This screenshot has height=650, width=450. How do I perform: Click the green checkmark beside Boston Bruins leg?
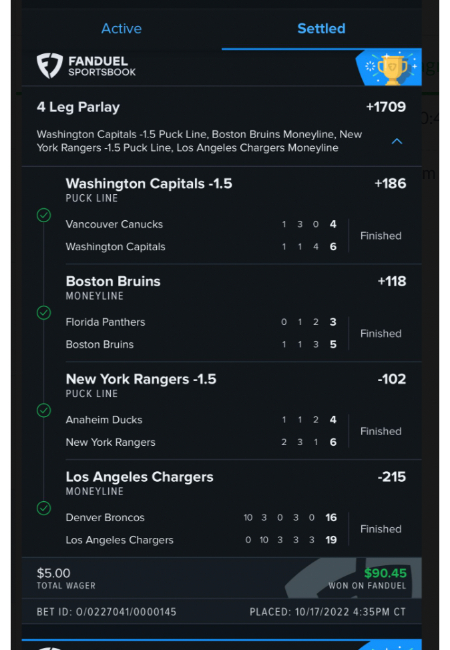[x=44, y=313]
